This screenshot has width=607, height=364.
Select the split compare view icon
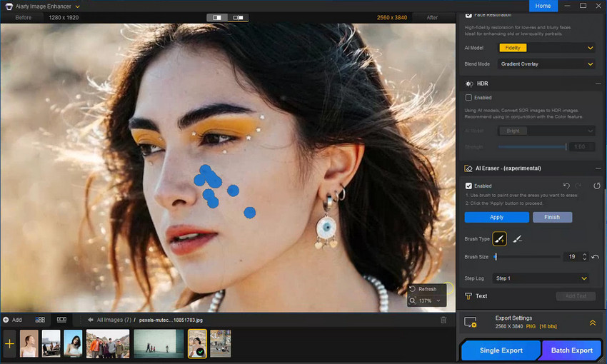(238, 17)
